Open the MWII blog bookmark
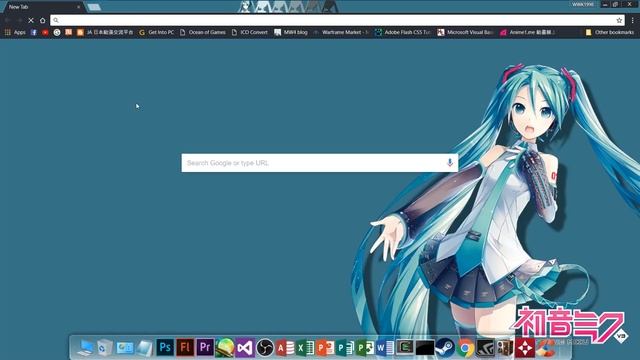Screen dimensions: 640x360 [291, 32]
